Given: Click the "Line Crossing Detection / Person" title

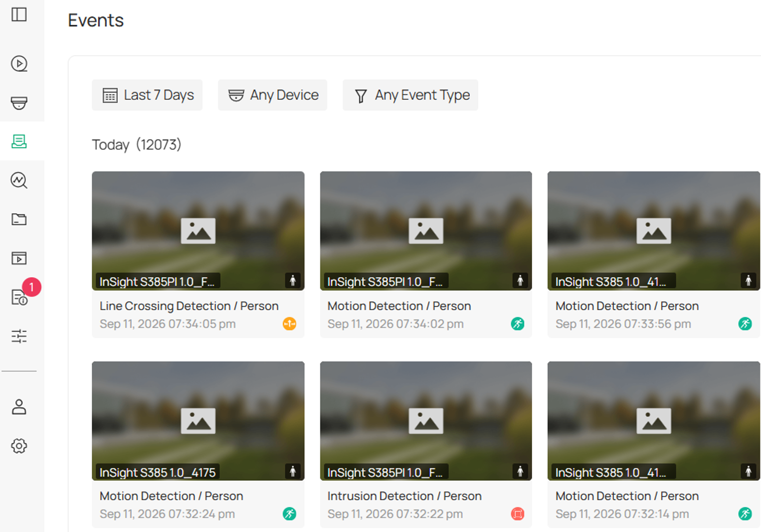Looking at the screenshot, I should coord(189,306).
